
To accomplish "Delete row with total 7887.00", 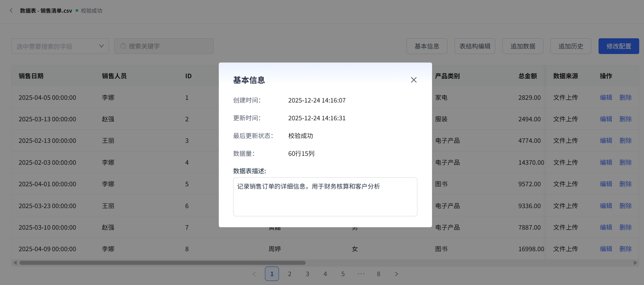I will tap(626, 227).
